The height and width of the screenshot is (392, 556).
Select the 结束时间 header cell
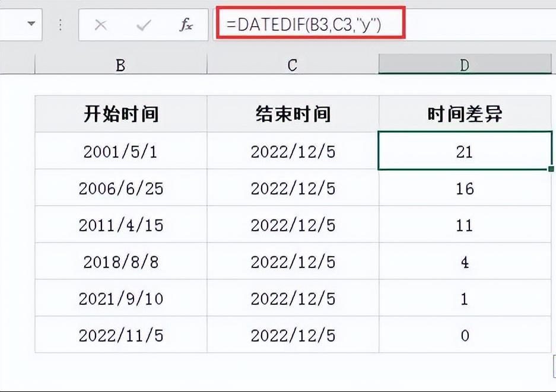point(293,114)
